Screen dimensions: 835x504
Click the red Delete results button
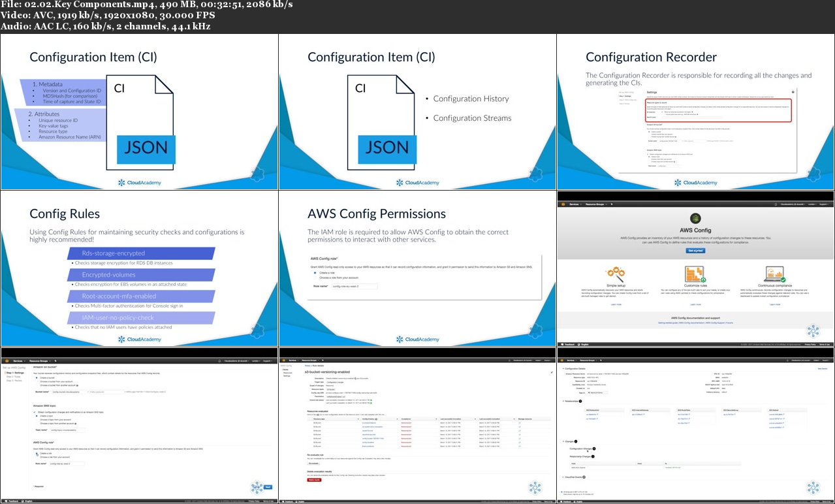coord(314,480)
